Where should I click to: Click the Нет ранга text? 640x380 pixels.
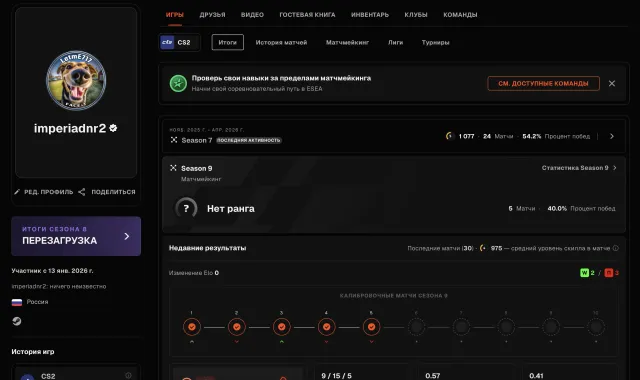231,209
